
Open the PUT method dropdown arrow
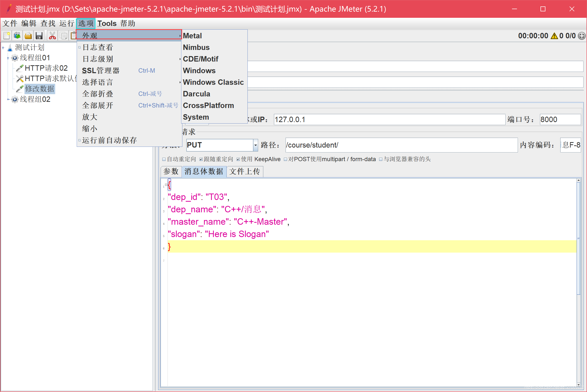256,145
